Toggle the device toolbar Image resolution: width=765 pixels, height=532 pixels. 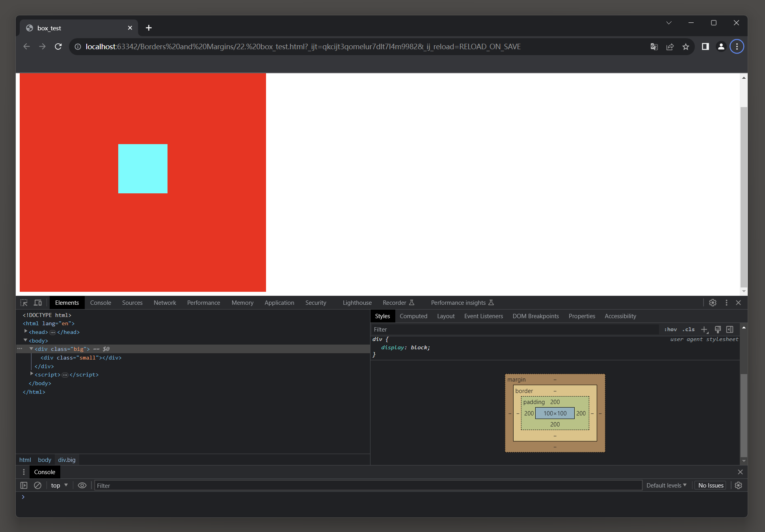pyautogui.click(x=38, y=302)
